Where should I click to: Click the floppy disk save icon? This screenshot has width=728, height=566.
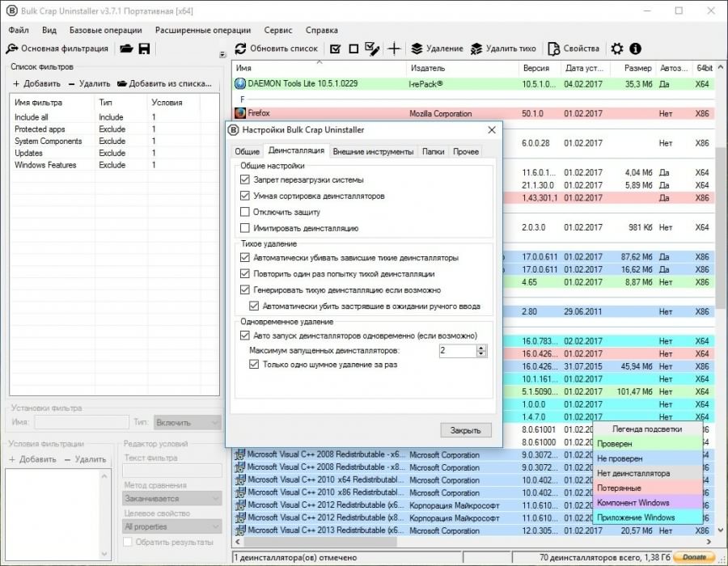click(x=144, y=49)
